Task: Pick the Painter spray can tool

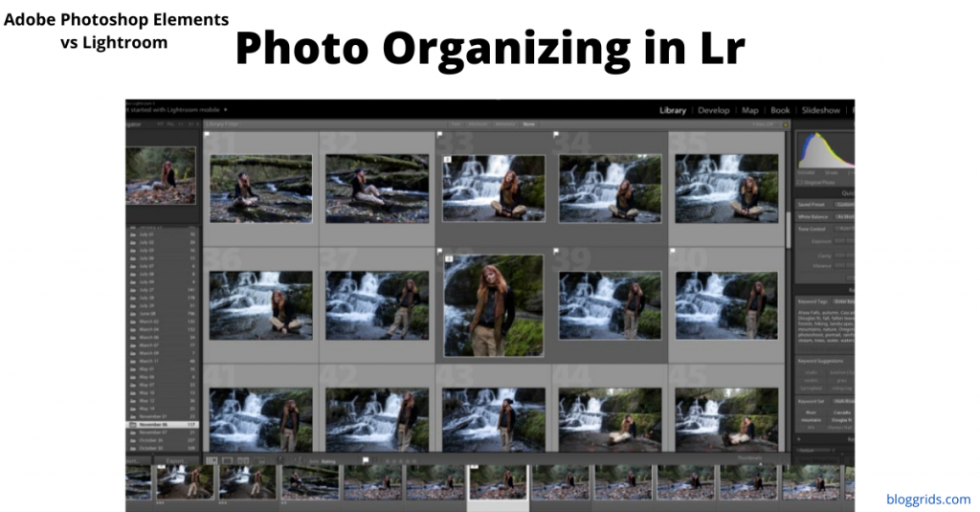Action: point(280,460)
